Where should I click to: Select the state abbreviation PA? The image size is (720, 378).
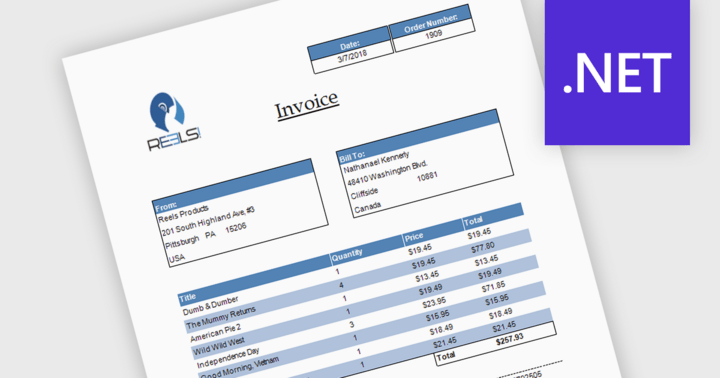click(210, 235)
